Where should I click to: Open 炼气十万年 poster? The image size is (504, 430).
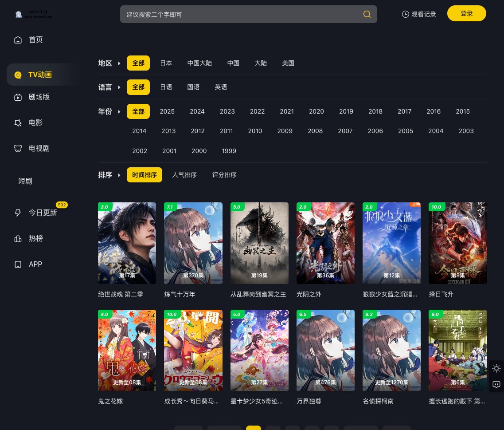(193, 243)
